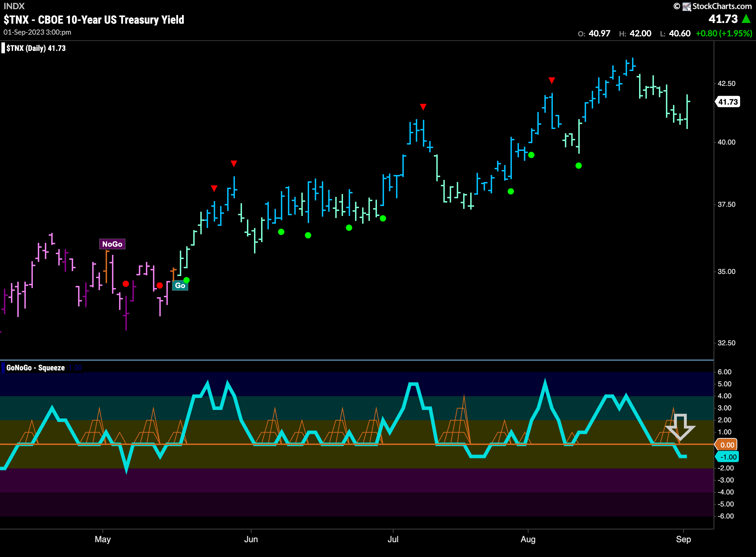Click the teal Go signal label
Image resolution: width=756 pixels, height=557 pixels.
pyautogui.click(x=180, y=285)
